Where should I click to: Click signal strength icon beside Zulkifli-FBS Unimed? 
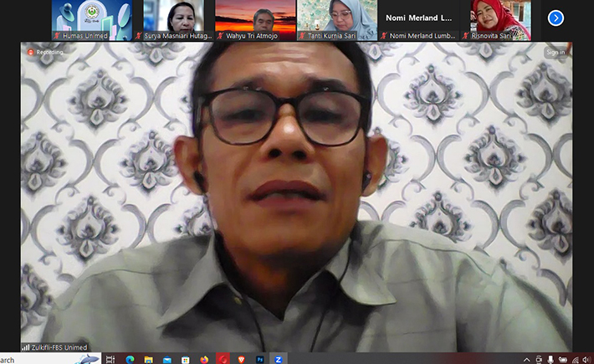click(x=26, y=347)
